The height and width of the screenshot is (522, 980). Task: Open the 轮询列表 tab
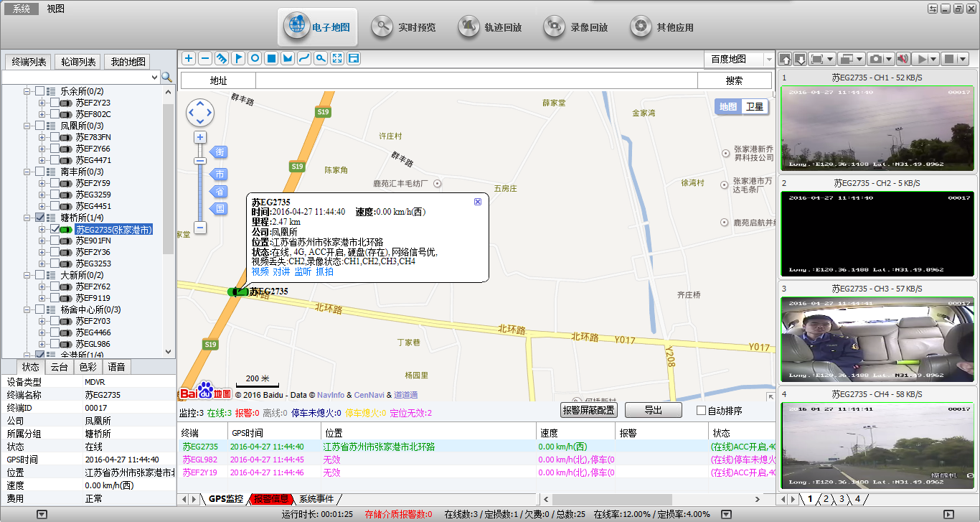pyautogui.click(x=79, y=62)
